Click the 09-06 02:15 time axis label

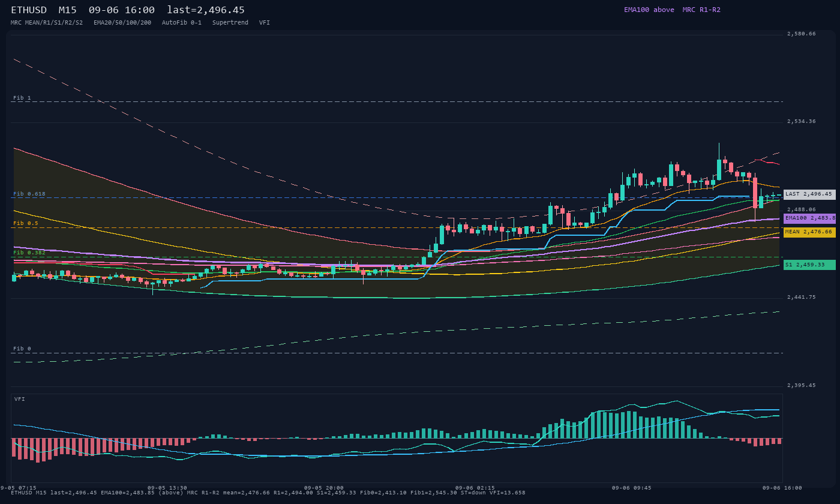pos(475,488)
